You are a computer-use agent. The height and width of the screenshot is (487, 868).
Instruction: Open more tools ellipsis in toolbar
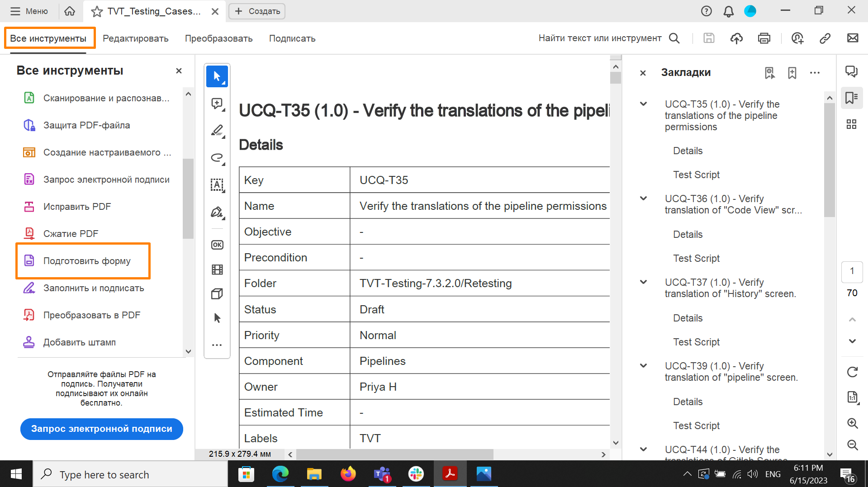(217, 345)
